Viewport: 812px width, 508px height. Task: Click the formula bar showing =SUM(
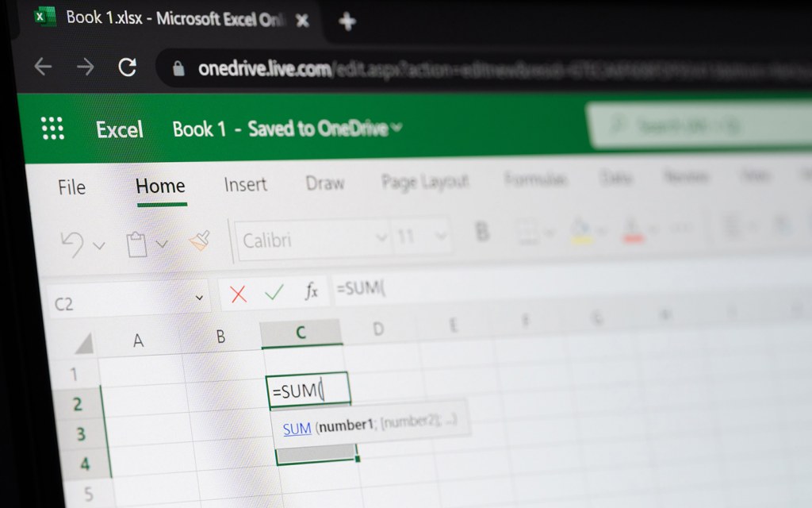tap(569, 285)
